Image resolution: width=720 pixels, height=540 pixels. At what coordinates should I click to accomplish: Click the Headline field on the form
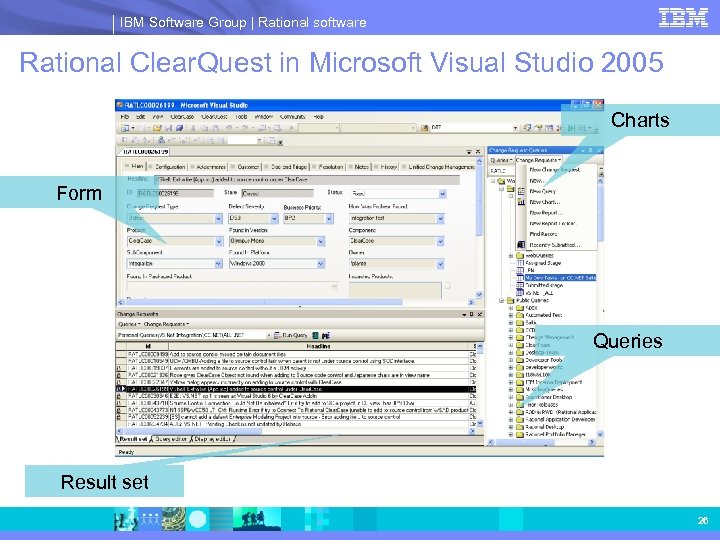coord(306,180)
